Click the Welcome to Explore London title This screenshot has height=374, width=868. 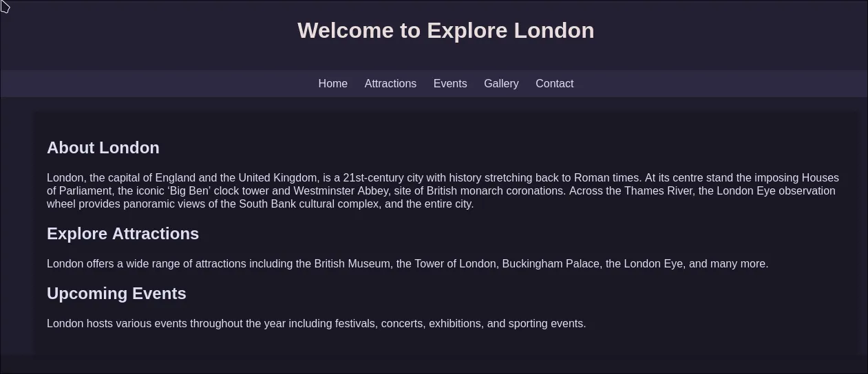pos(445,30)
